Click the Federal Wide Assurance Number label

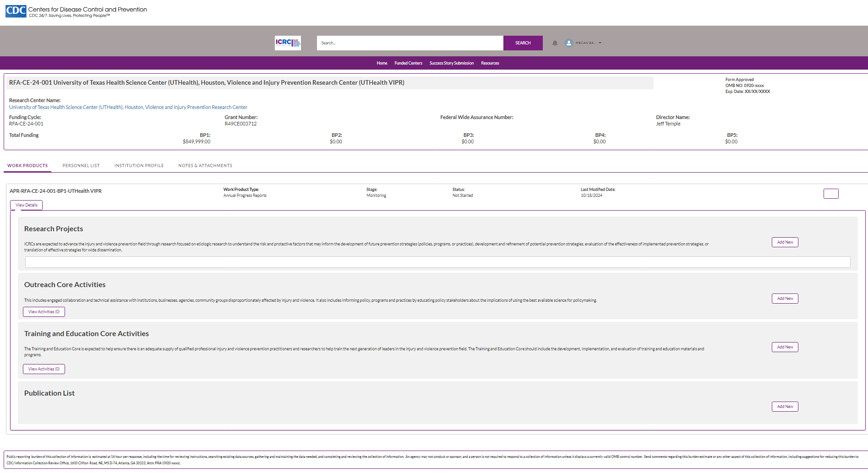click(477, 117)
